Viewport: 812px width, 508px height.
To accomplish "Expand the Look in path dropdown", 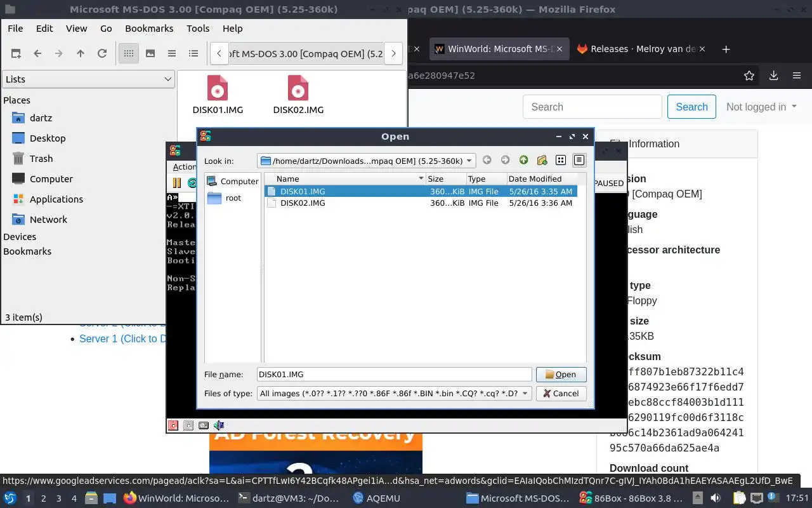I will [x=367, y=161].
